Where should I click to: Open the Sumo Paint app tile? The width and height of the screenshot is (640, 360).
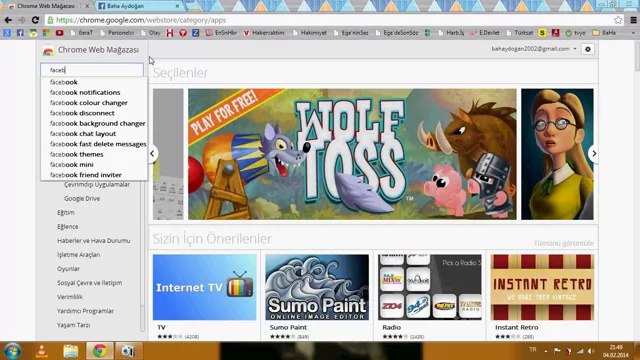click(317, 287)
